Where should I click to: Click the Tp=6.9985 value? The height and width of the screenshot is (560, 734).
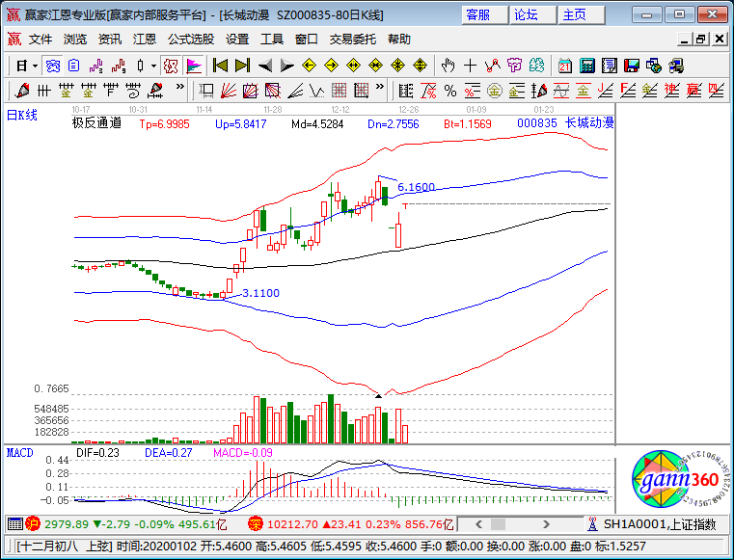coord(165,124)
